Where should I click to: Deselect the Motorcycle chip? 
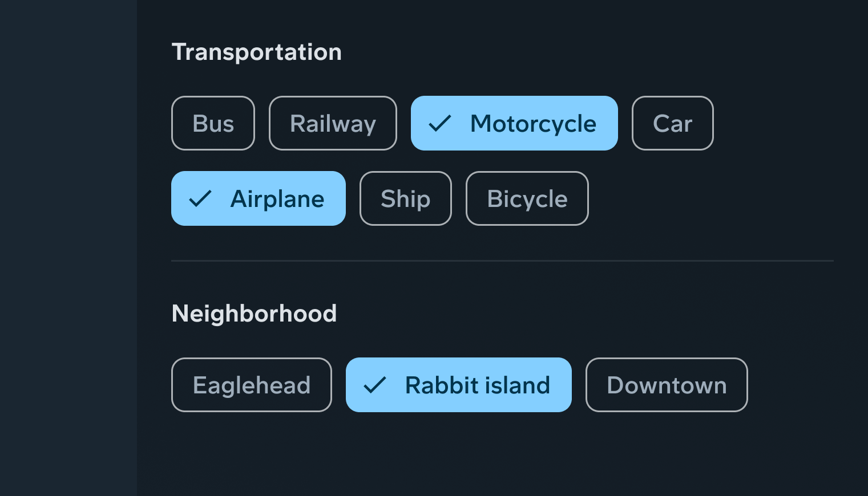[514, 124]
